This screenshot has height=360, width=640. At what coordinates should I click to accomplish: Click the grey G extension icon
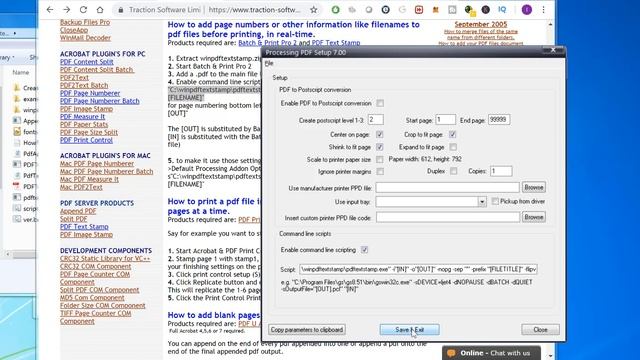point(402,10)
